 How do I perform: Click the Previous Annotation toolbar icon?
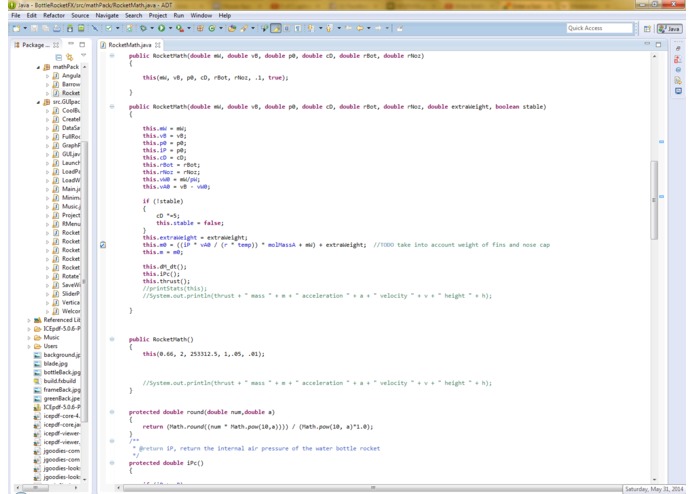click(329, 28)
